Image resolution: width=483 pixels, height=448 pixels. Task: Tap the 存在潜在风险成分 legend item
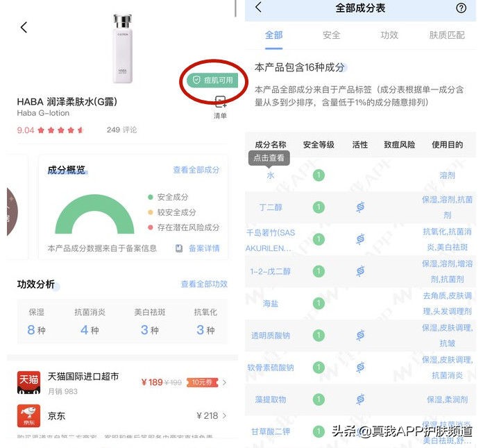(x=184, y=227)
